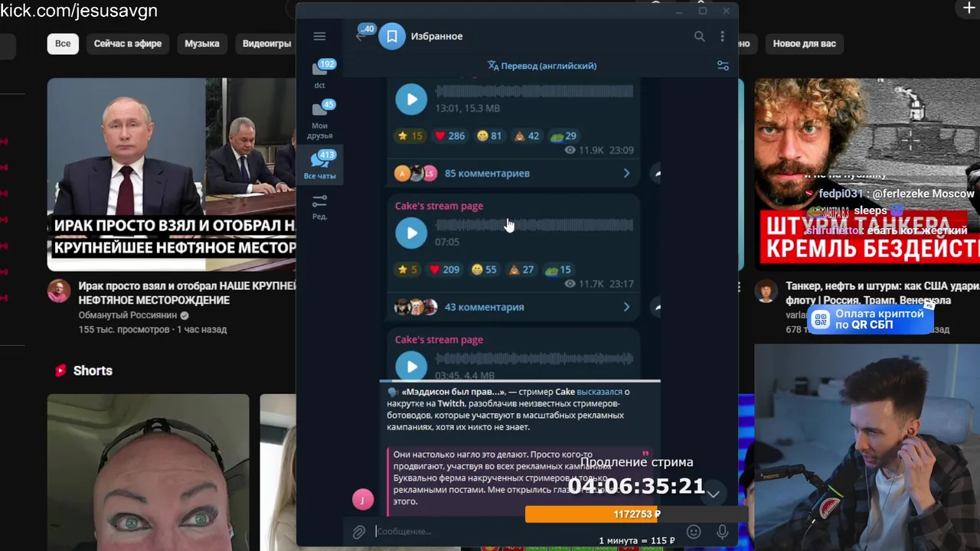Play the 07:05 voice message

[411, 233]
